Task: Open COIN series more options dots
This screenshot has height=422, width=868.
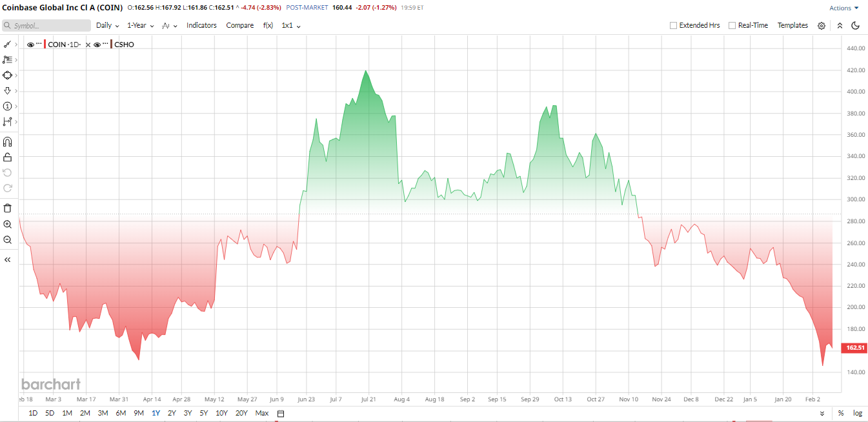Action: coord(39,43)
